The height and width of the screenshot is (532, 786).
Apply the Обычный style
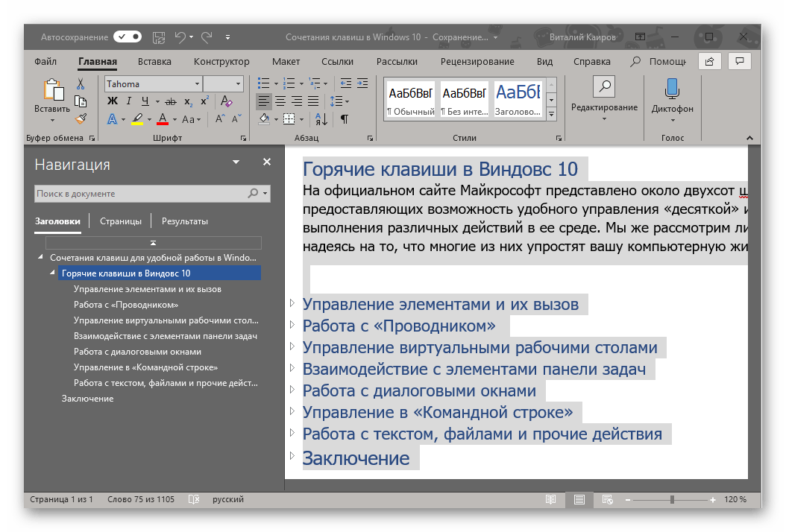click(411, 99)
